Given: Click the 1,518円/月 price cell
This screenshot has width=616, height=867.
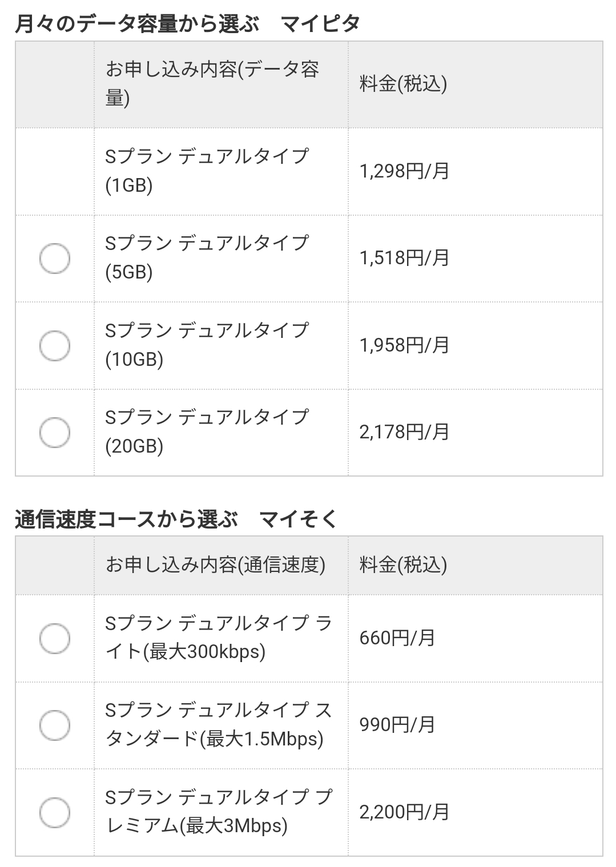Looking at the screenshot, I should point(404,258).
